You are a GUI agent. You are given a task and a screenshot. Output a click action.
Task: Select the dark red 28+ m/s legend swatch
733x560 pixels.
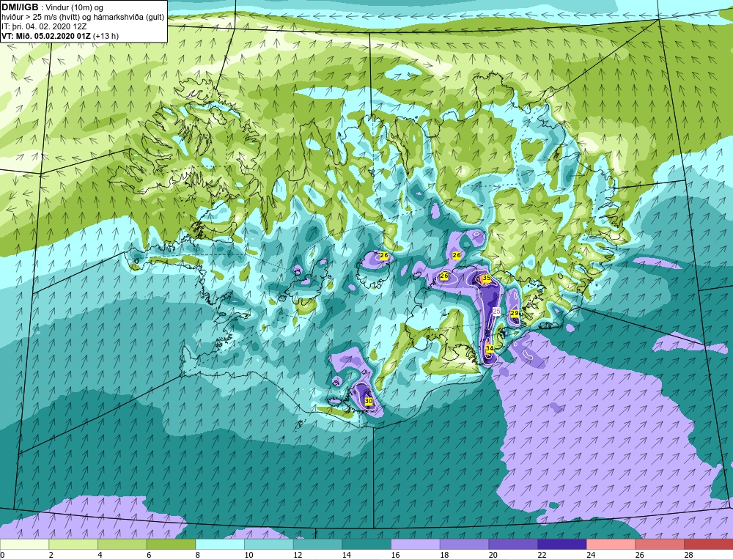pos(708,545)
